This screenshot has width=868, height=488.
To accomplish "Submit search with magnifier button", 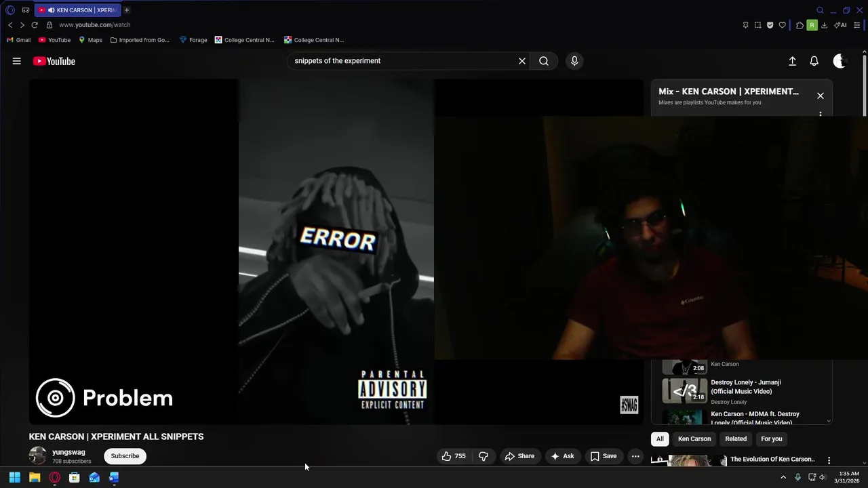I will pos(544,61).
